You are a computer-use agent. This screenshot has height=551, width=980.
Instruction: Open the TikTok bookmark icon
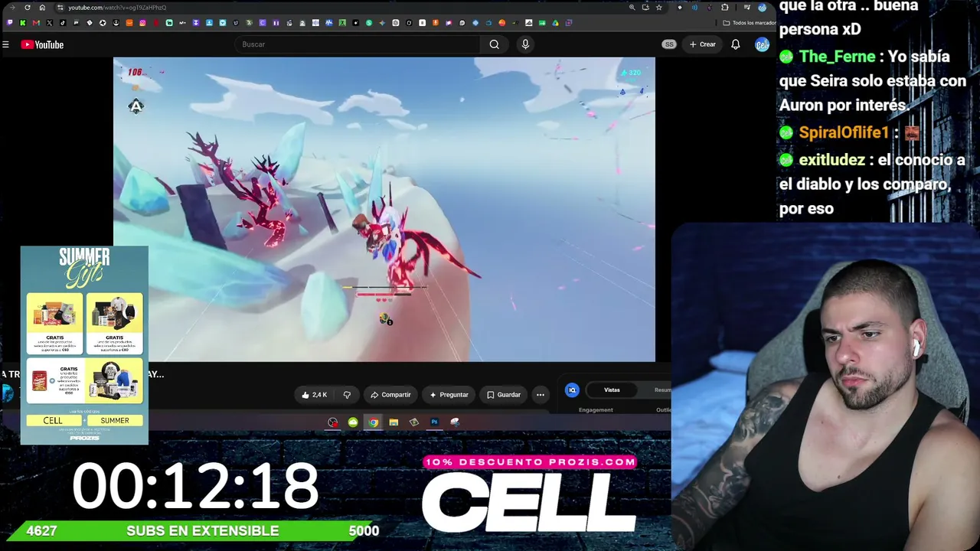pyautogui.click(x=63, y=23)
